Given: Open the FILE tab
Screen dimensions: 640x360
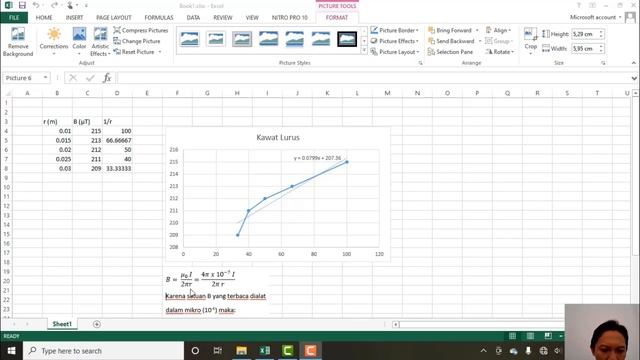Looking at the screenshot, I should tap(14, 18).
